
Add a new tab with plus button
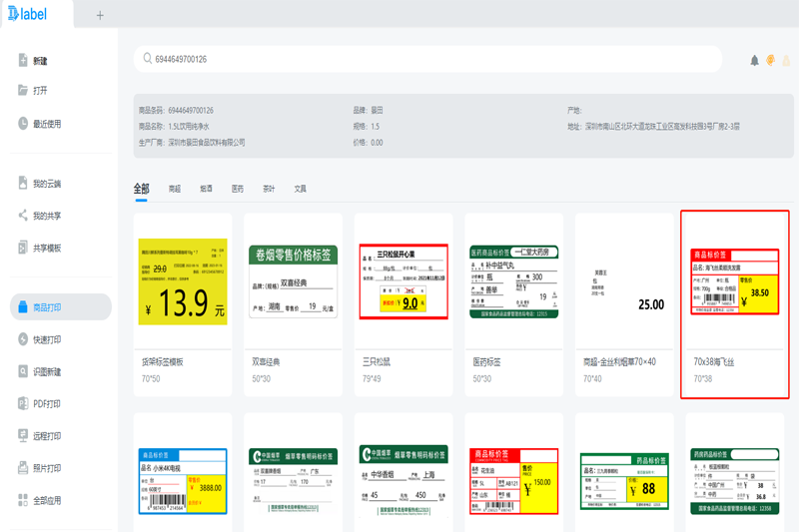coord(100,16)
